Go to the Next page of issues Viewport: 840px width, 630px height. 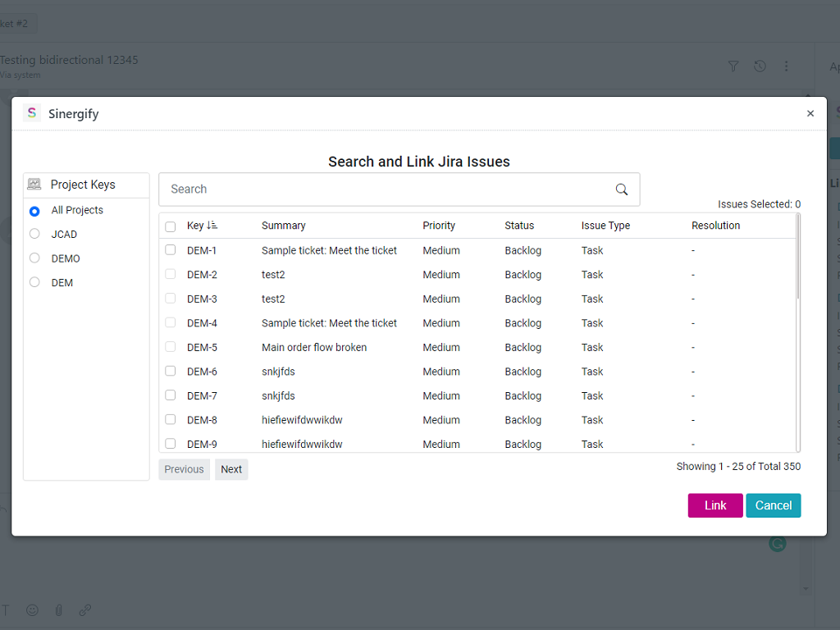231,469
